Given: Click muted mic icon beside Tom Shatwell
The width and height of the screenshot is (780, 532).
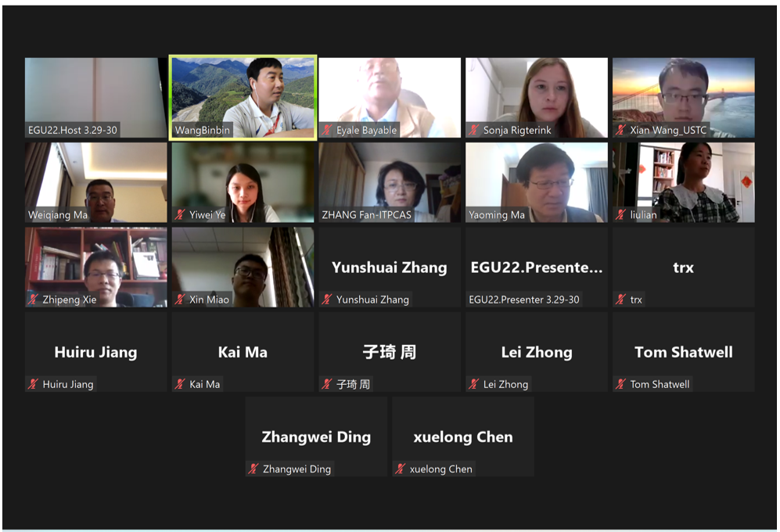Looking at the screenshot, I should tap(620, 384).
